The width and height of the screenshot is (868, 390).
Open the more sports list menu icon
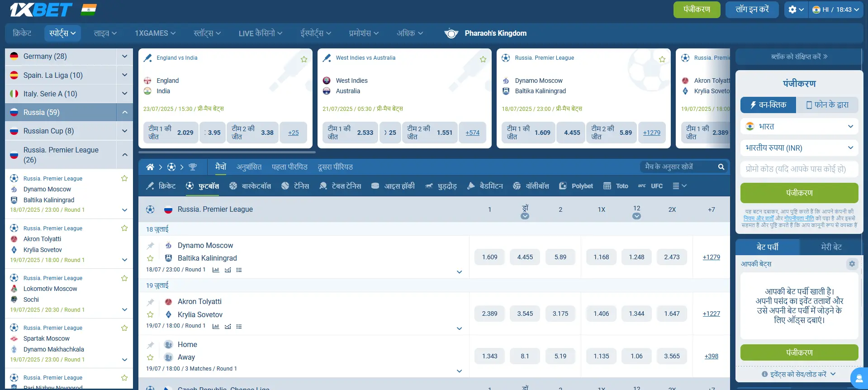(679, 186)
